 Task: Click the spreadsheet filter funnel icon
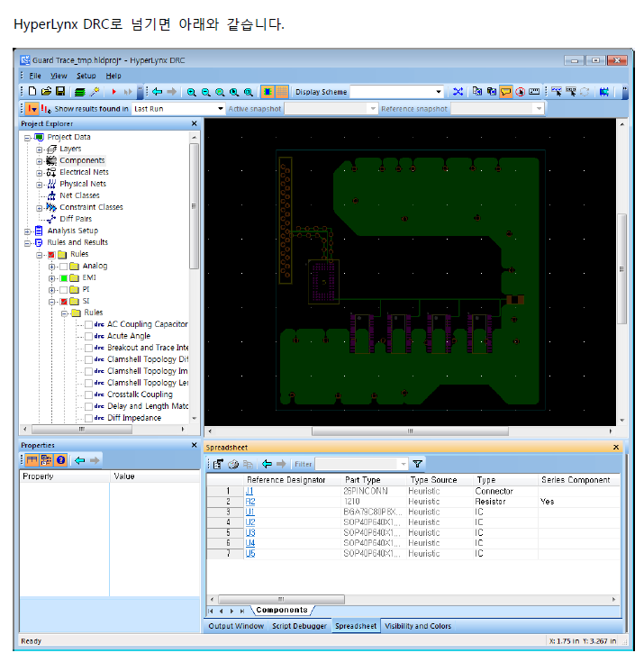tap(417, 464)
